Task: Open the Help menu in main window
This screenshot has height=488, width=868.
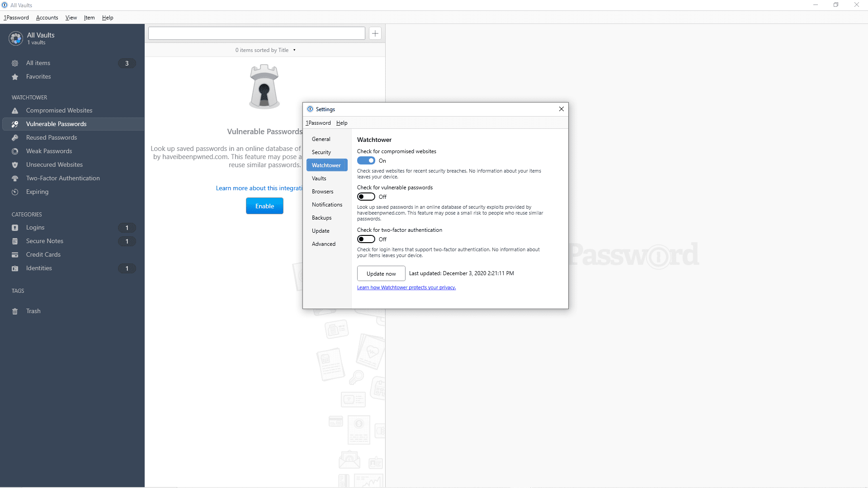Action: pos(108,18)
